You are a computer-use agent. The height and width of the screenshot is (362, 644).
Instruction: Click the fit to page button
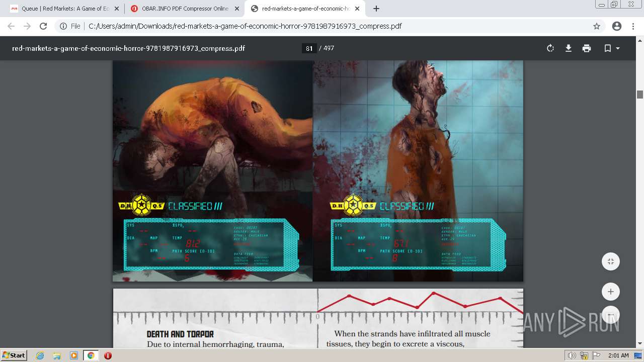coord(611,261)
